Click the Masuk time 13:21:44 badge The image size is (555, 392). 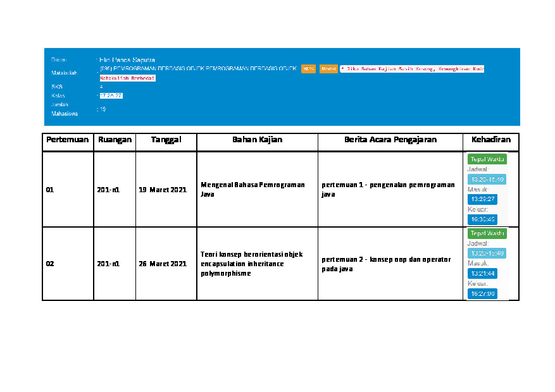(482, 273)
